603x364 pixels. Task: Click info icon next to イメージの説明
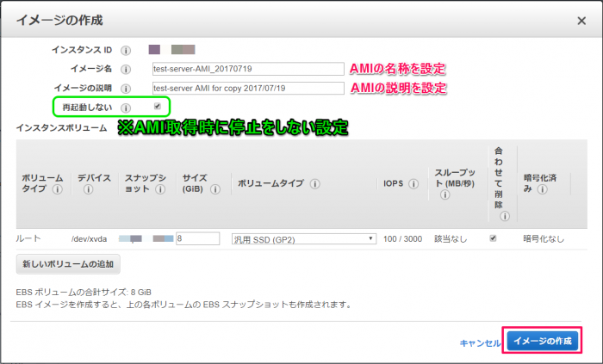pos(126,89)
